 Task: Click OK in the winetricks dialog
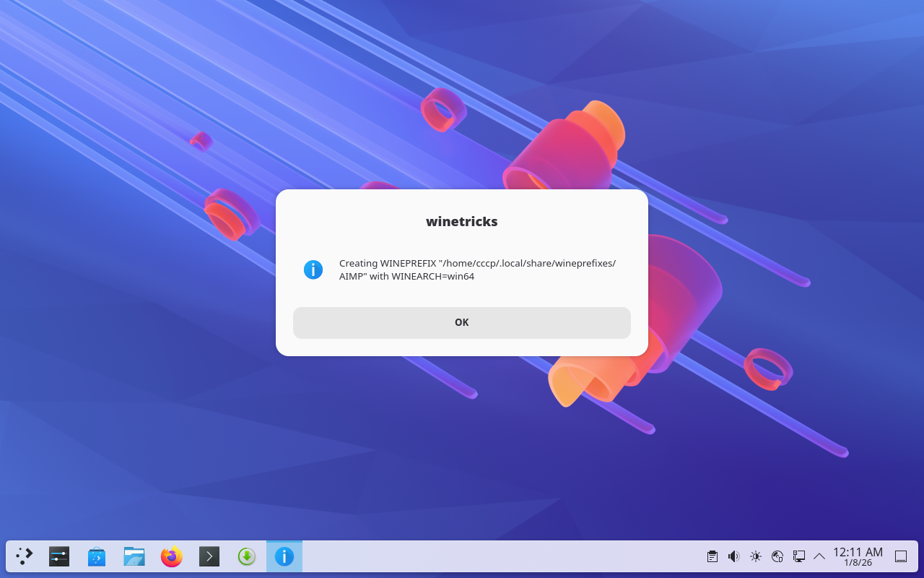pos(461,323)
